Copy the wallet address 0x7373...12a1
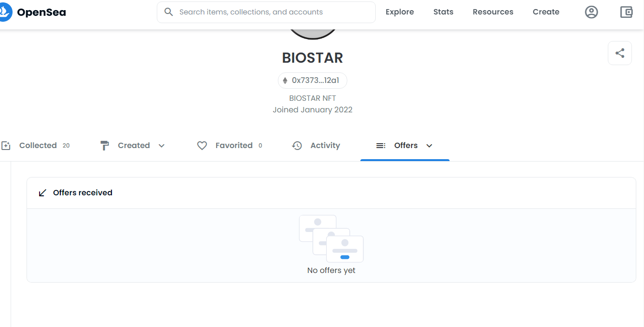The height and width of the screenshot is (327, 644). 313,81
